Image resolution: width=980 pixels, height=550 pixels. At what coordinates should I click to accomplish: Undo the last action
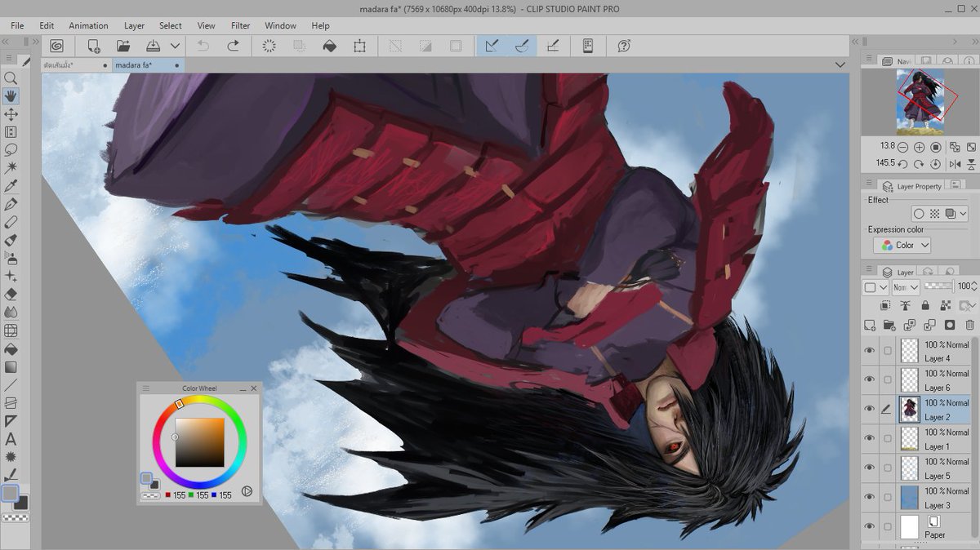point(203,47)
